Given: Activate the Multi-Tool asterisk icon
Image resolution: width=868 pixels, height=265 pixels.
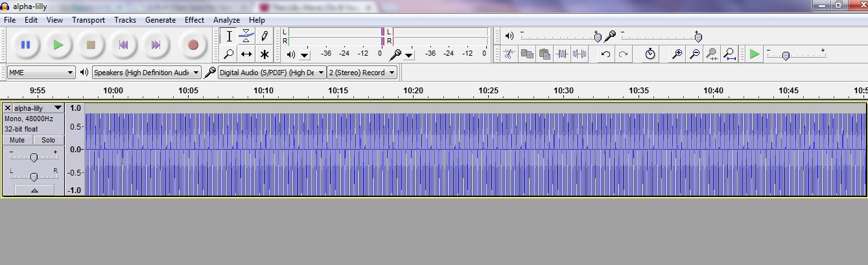Looking at the screenshot, I should 264,54.
